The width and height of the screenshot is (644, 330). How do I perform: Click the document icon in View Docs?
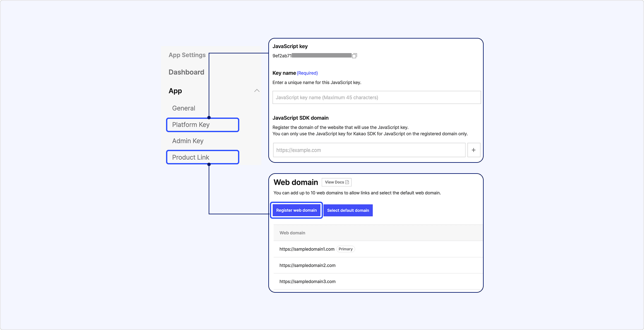(347, 182)
